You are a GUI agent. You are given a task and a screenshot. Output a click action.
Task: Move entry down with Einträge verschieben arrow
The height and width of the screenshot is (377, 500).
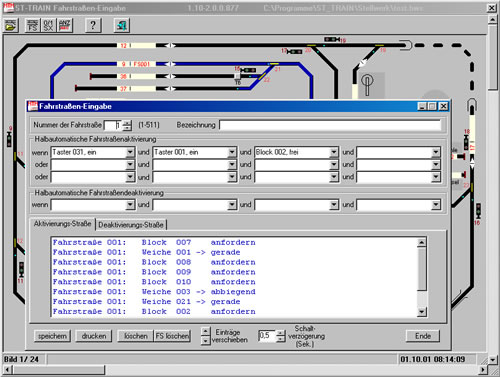click(x=206, y=340)
